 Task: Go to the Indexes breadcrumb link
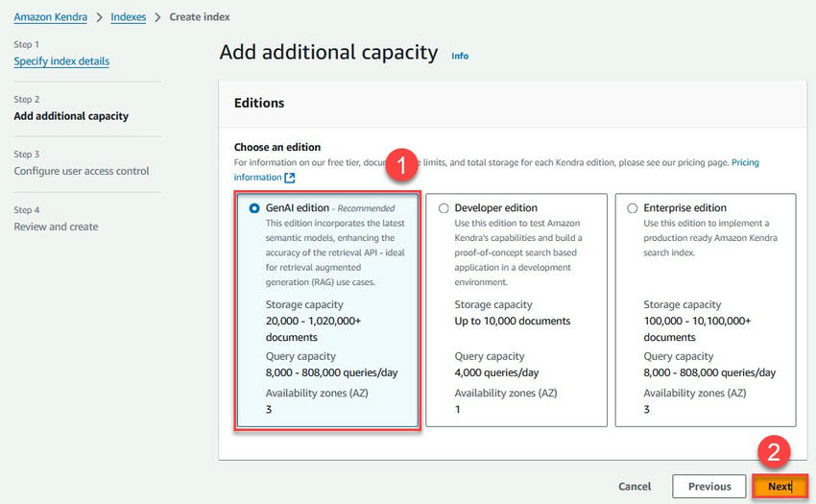tap(130, 17)
